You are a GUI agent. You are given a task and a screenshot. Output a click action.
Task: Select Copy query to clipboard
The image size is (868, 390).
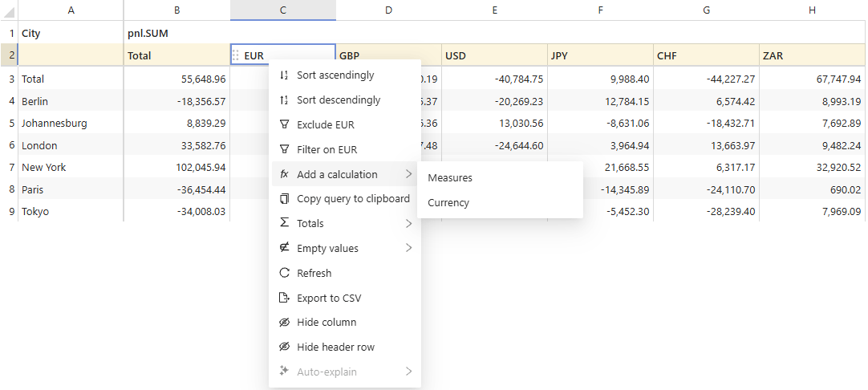[345, 199]
